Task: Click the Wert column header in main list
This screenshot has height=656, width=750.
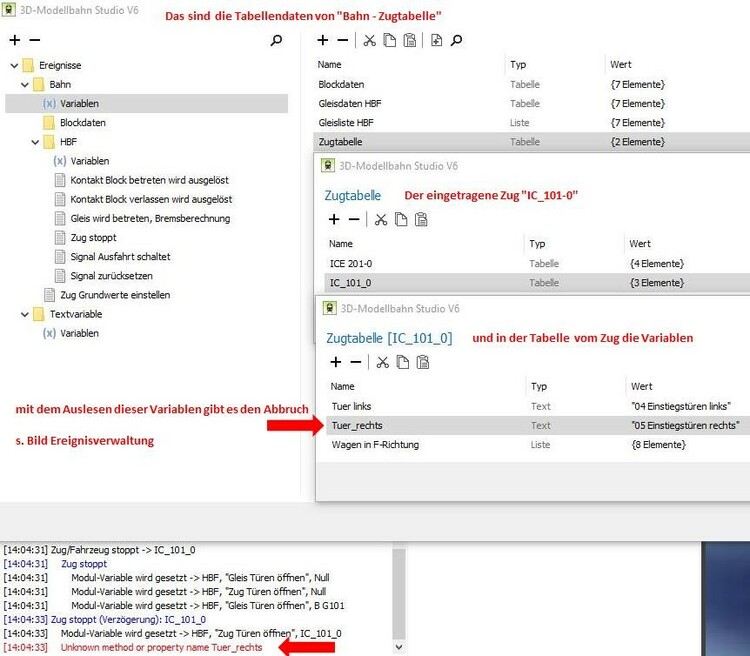Action: (620, 65)
